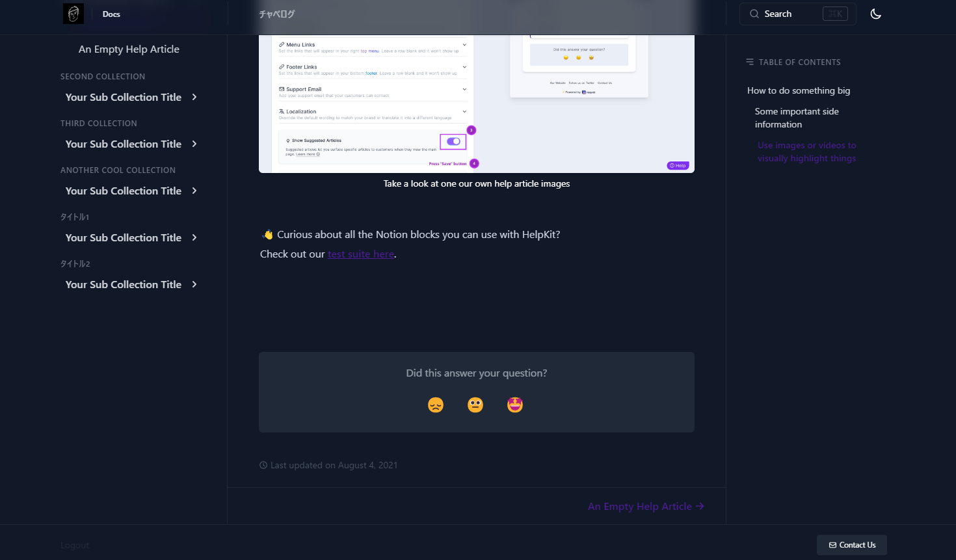Expand Third Collection sub collection chevron

tap(194, 144)
